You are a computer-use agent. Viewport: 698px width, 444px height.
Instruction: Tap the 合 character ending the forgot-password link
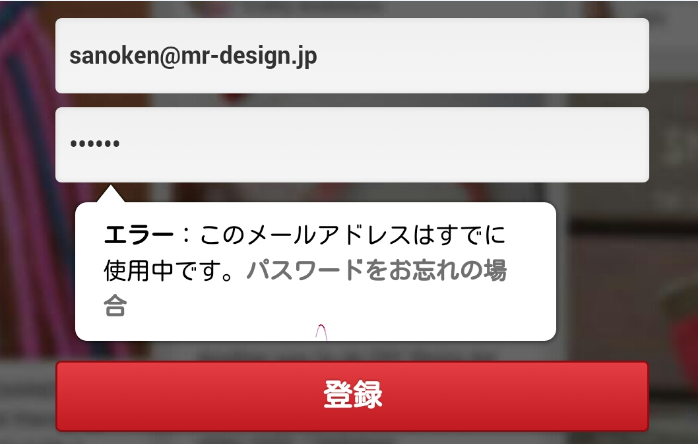pyautogui.click(x=115, y=305)
